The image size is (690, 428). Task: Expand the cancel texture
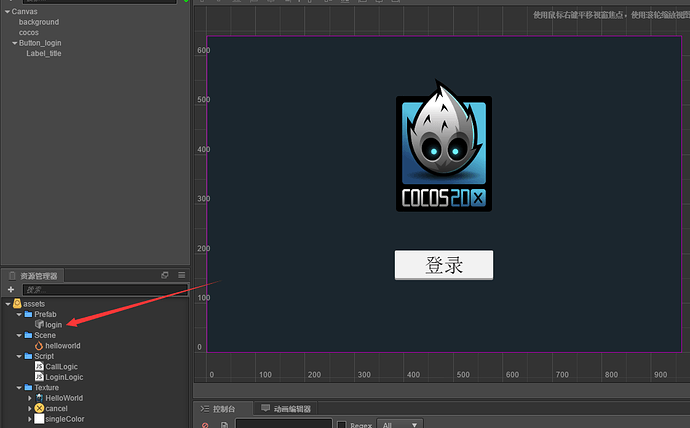[30, 409]
